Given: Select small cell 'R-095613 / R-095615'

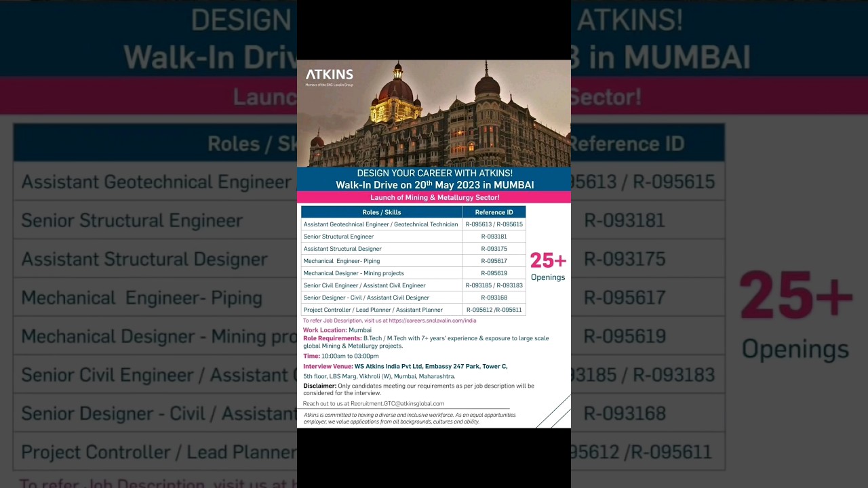Looking at the screenshot, I should 494,224.
